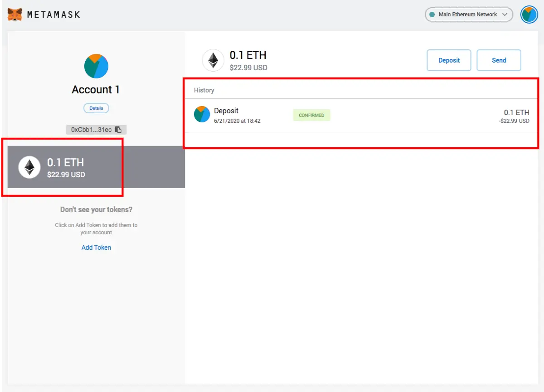The width and height of the screenshot is (544, 392).
Task: Open the Deposit transaction in history
Action: (362, 116)
